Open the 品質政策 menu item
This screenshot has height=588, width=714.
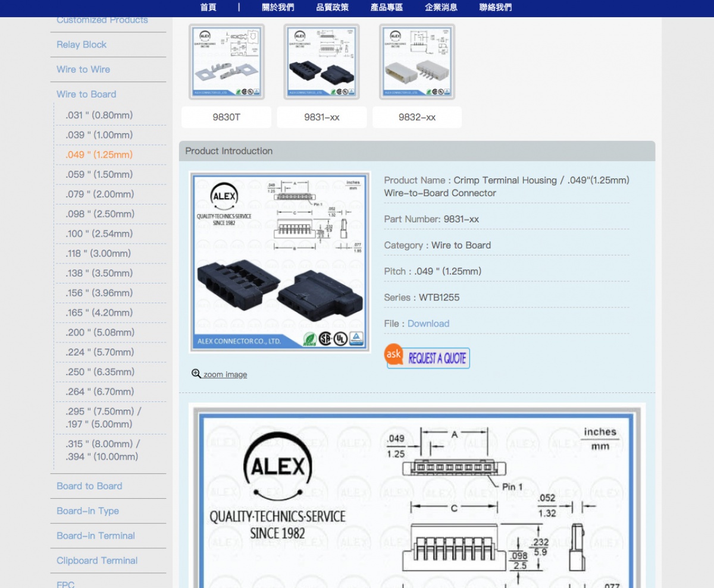point(333,7)
